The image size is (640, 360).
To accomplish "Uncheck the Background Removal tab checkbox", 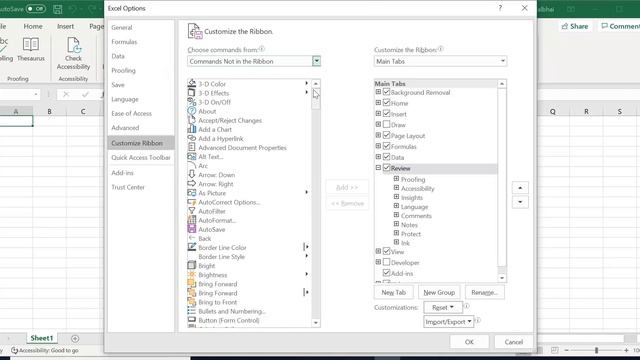I will pos(387,92).
